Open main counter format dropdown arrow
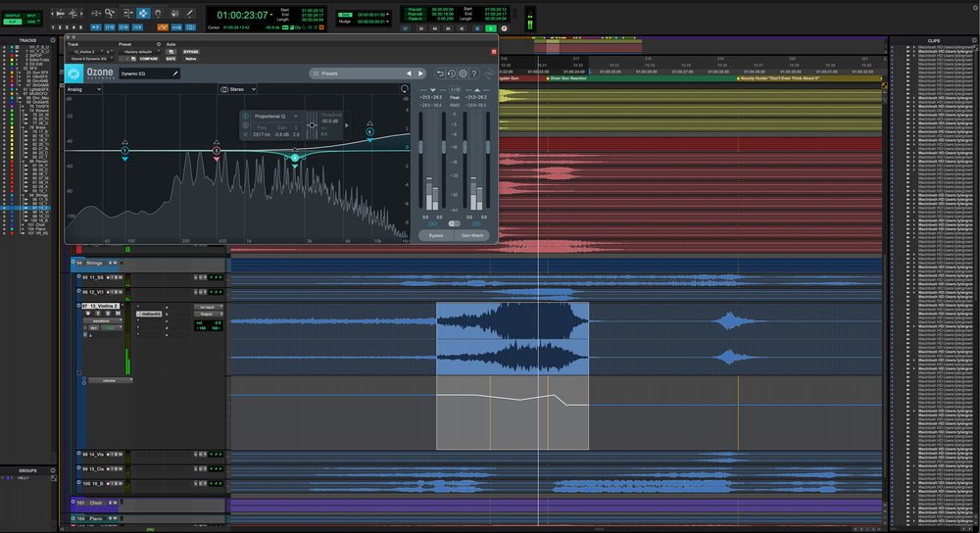 [271, 15]
